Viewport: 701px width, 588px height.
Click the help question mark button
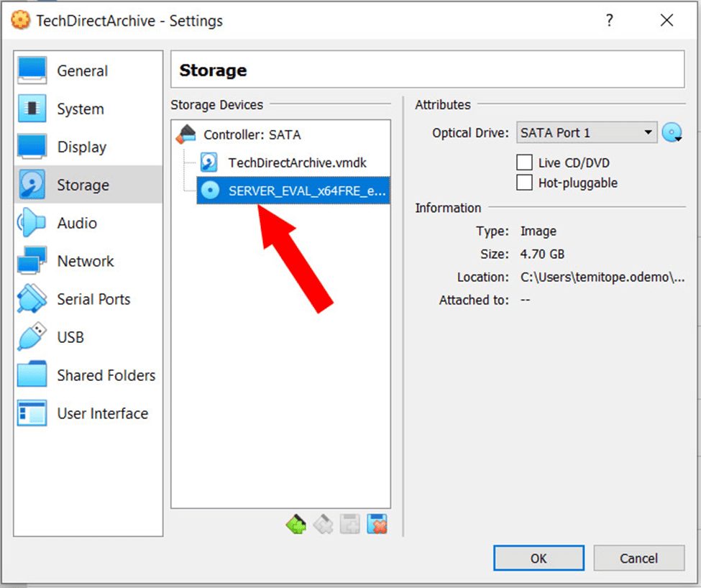click(x=610, y=20)
